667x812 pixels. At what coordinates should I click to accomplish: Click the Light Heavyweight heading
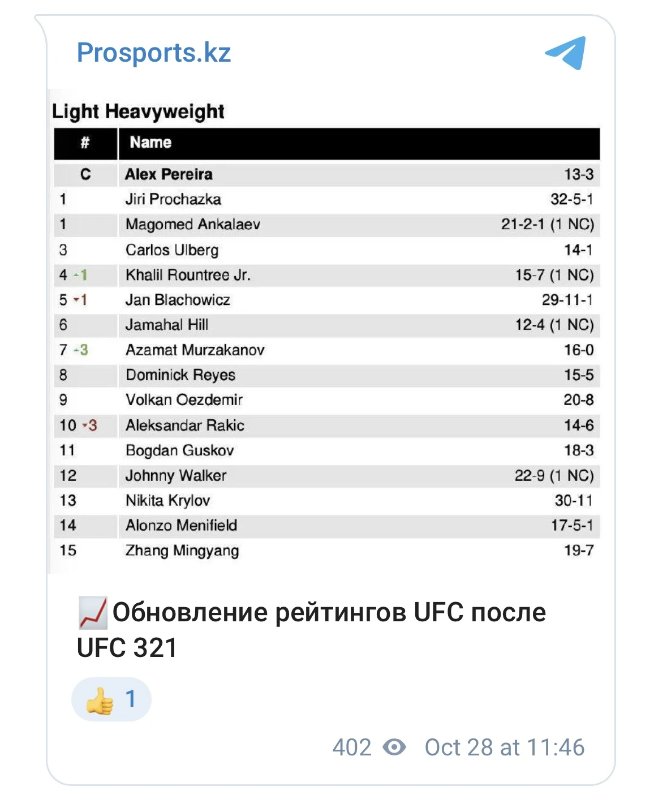pyautogui.click(x=138, y=111)
